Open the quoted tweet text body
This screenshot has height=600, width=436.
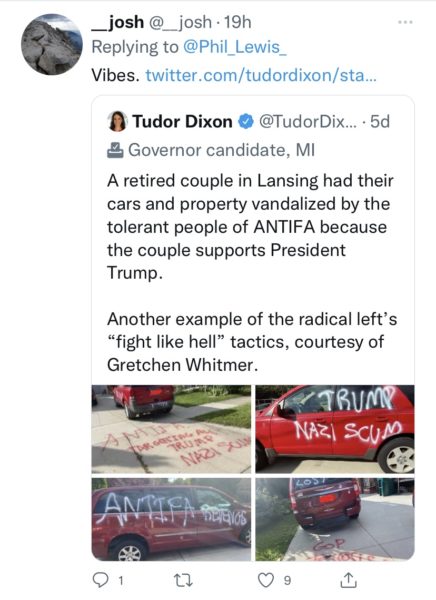pyautogui.click(x=252, y=272)
